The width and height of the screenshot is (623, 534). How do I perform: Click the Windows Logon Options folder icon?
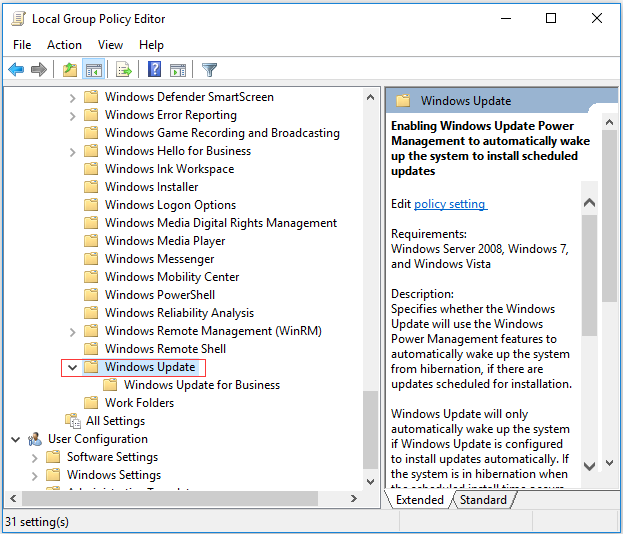click(x=91, y=205)
